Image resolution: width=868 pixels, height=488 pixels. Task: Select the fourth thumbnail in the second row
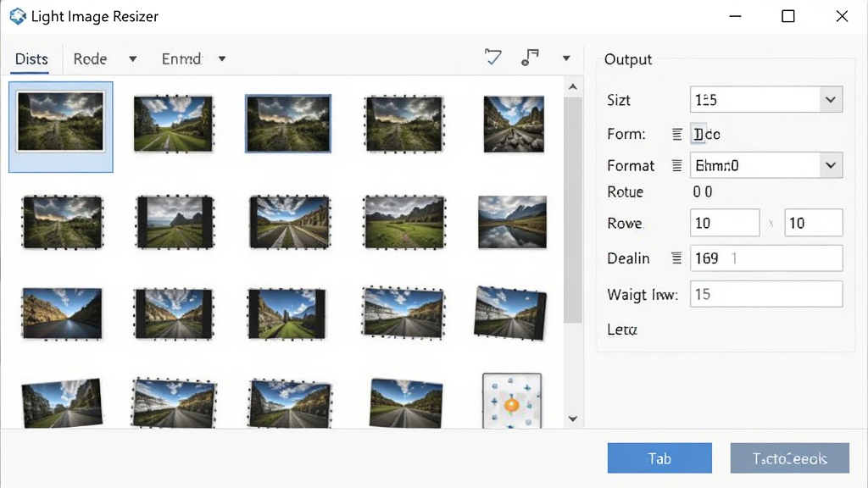tap(404, 222)
